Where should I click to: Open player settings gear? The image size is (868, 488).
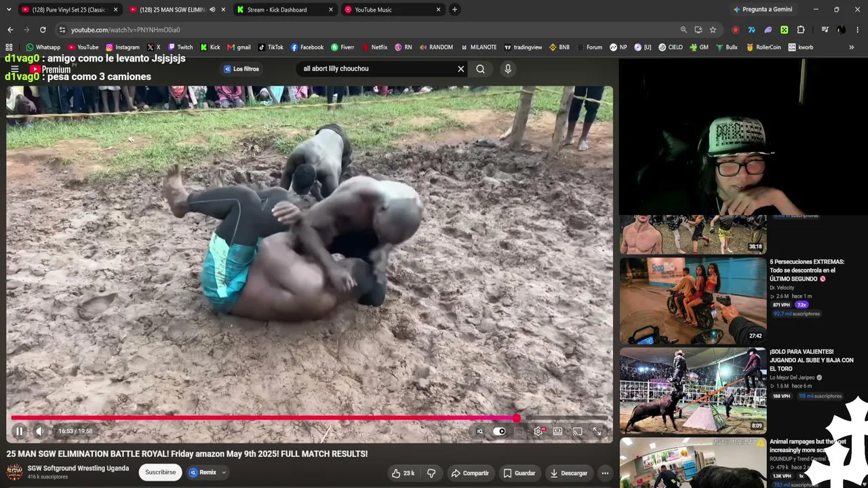[x=538, y=431]
